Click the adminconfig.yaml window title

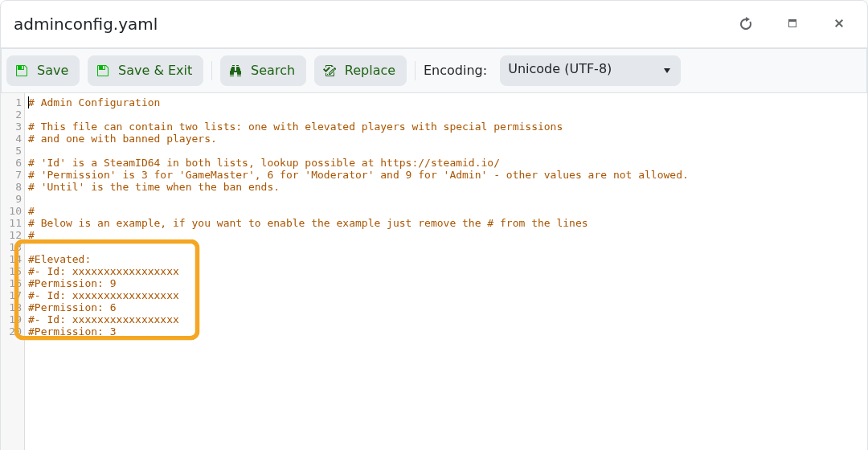(86, 24)
